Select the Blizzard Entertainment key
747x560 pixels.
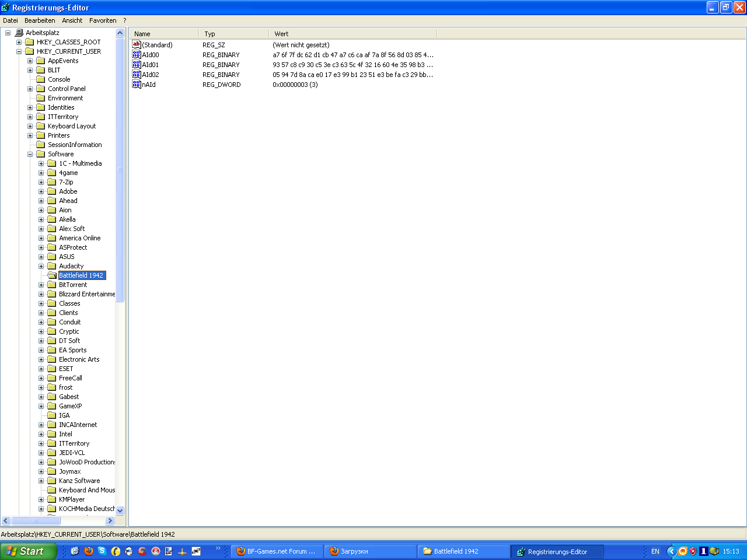tap(87, 294)
